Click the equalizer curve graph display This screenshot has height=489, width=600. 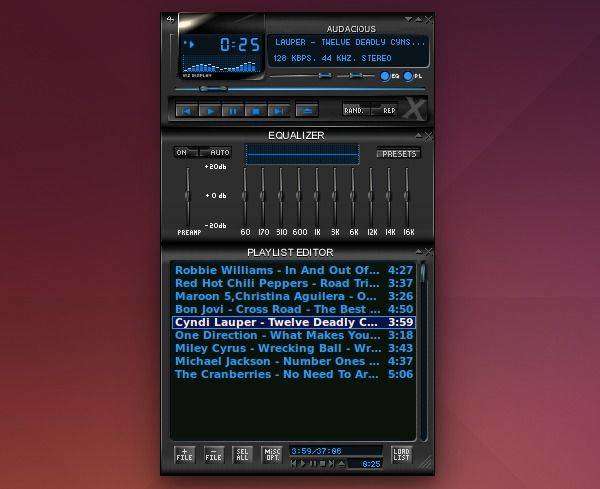pos(302,154)
